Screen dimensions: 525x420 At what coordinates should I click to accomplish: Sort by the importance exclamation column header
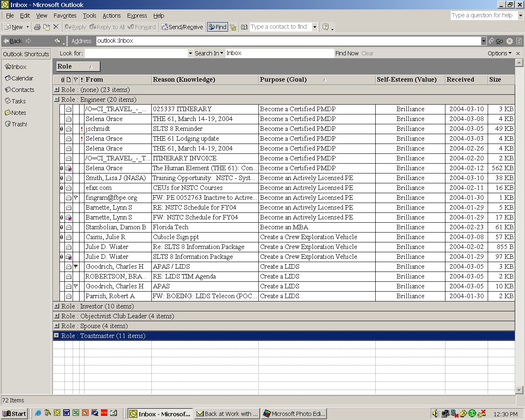click(82, 80)
